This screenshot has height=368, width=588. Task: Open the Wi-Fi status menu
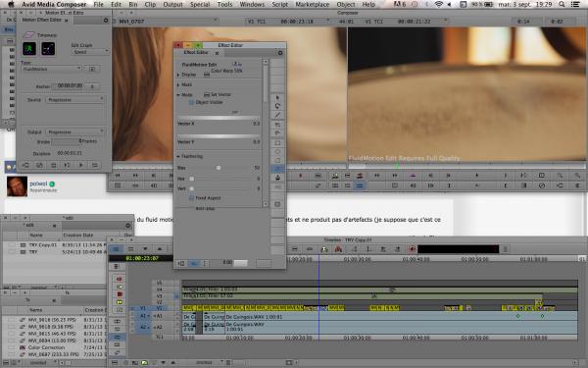pos(438,5)
